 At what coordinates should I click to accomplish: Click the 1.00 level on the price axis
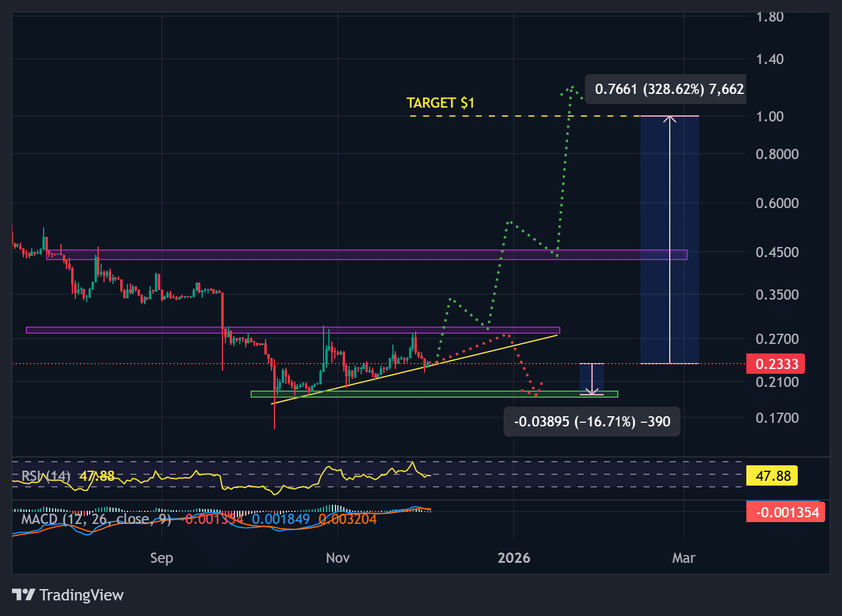click(x=770, y=117)
